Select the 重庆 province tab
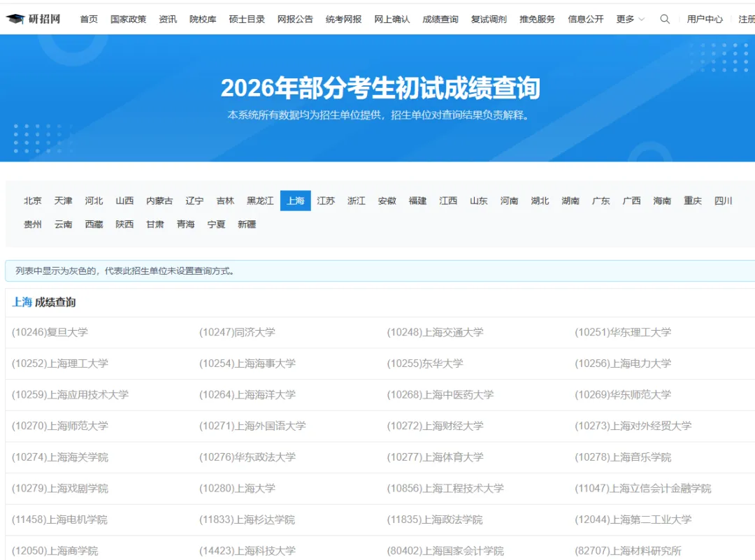This screenshot has height=560, width=755. click(693, 201)
